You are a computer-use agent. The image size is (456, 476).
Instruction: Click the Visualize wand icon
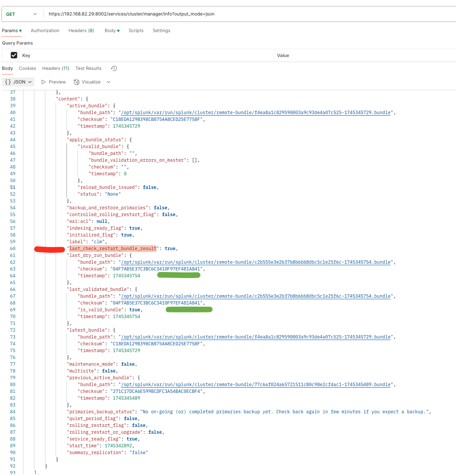point(76,82)
